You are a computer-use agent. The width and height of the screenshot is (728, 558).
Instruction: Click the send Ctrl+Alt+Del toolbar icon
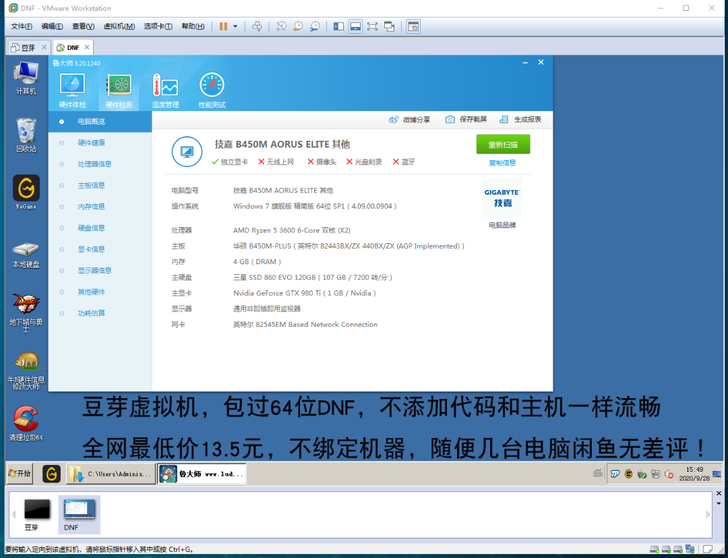(257, 26)
